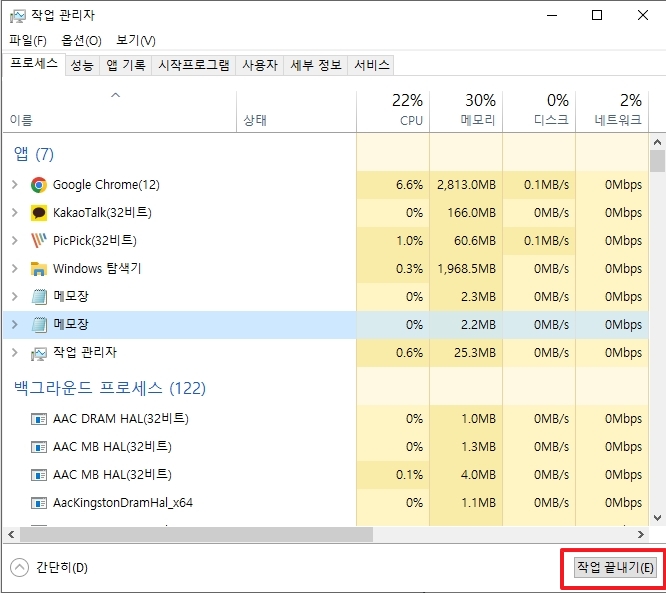The height and width of the screenshot is (593, 666).
Task: Click the Task Manager title bar icon
Action: point(17,16)
